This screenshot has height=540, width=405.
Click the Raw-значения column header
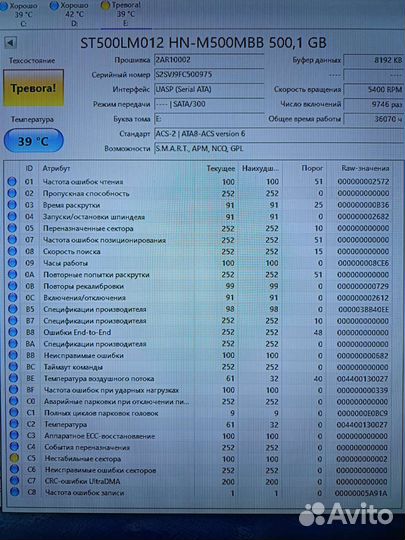[365, 168]
